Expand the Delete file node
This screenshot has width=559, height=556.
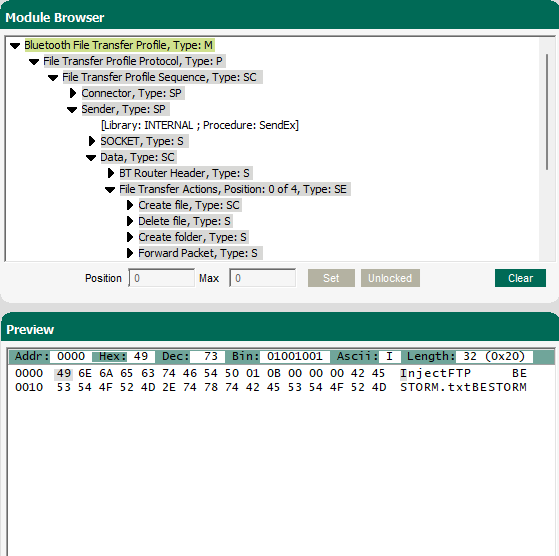pos(130,221)
